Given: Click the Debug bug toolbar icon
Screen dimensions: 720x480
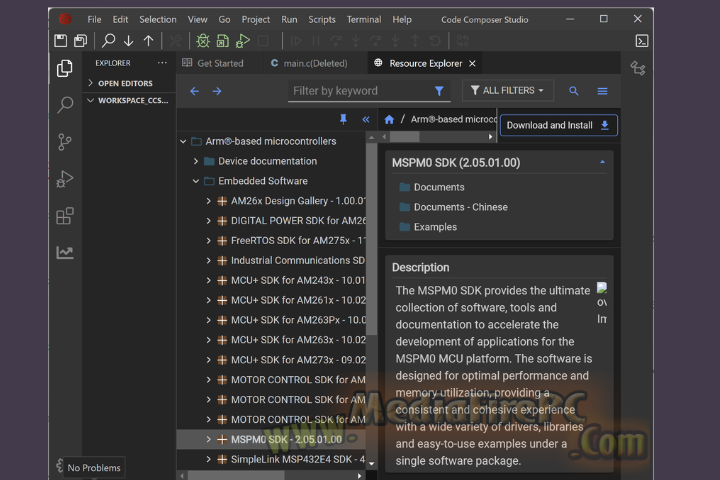Looking at the screenshot, I should click(203, 41).
